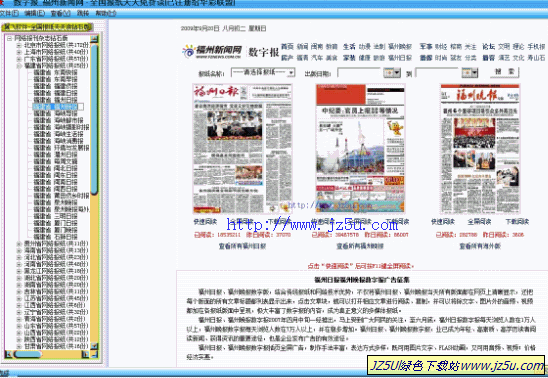Expand the 上海市网络报纸 tree node
Image resolution: width=548 pixels, height=378 pixels.
19,52
